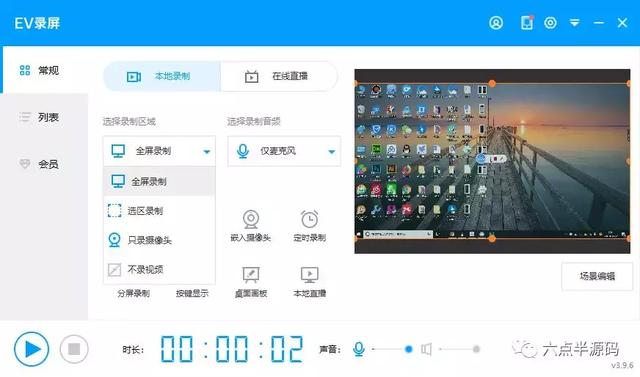Click the 00:00:02 duration timer
640x377 pixels.
(231, 349)
